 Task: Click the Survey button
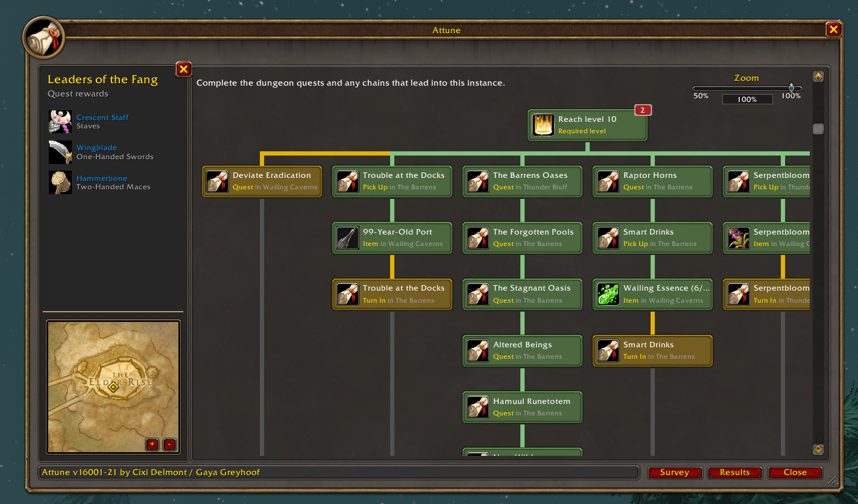point(675,473)
